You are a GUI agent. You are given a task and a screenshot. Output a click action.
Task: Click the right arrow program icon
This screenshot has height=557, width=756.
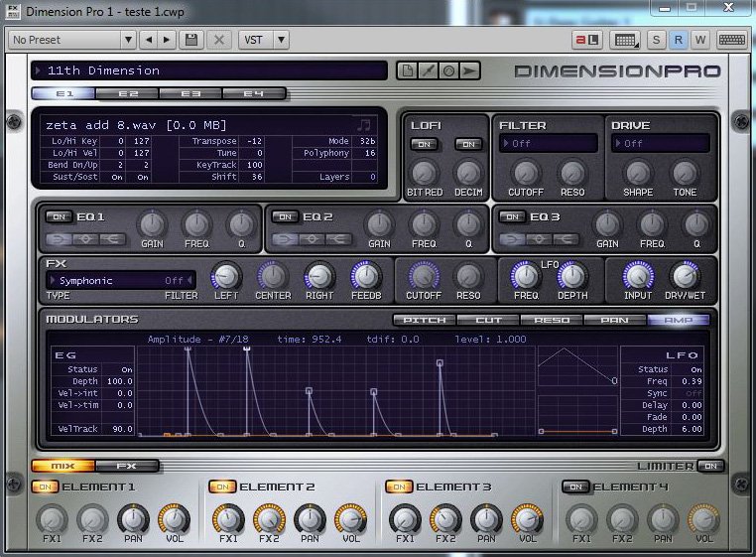coord(469,70)
